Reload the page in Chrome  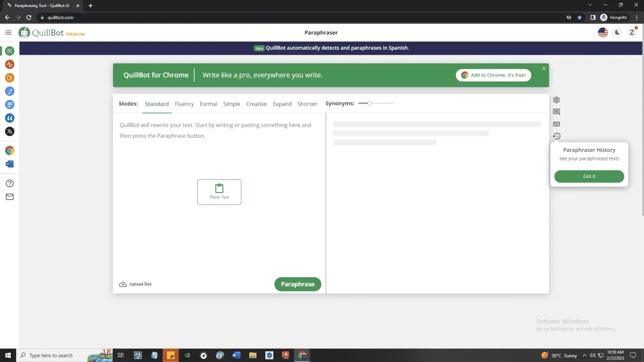tap(29, 17)
